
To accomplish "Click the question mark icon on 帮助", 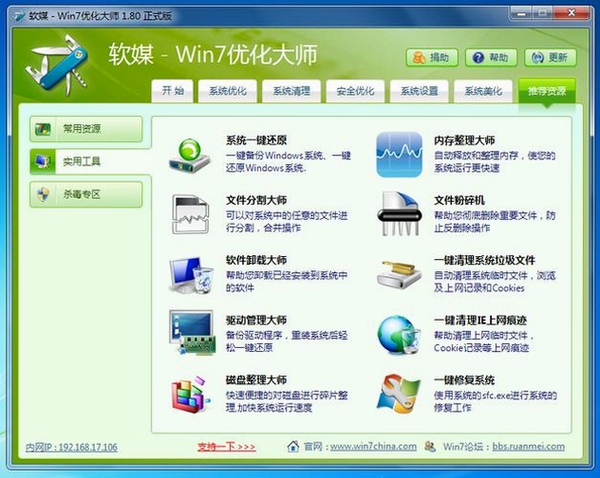I will pos(478,58).
